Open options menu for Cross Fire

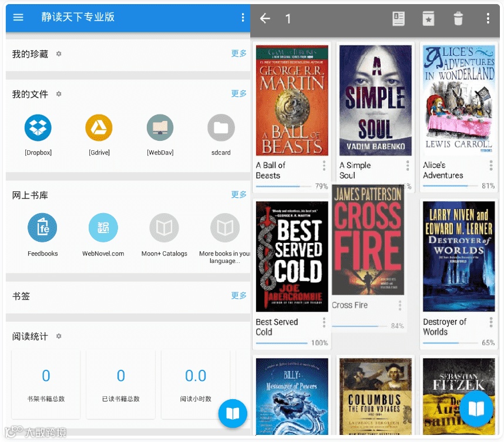coord(400,305)
